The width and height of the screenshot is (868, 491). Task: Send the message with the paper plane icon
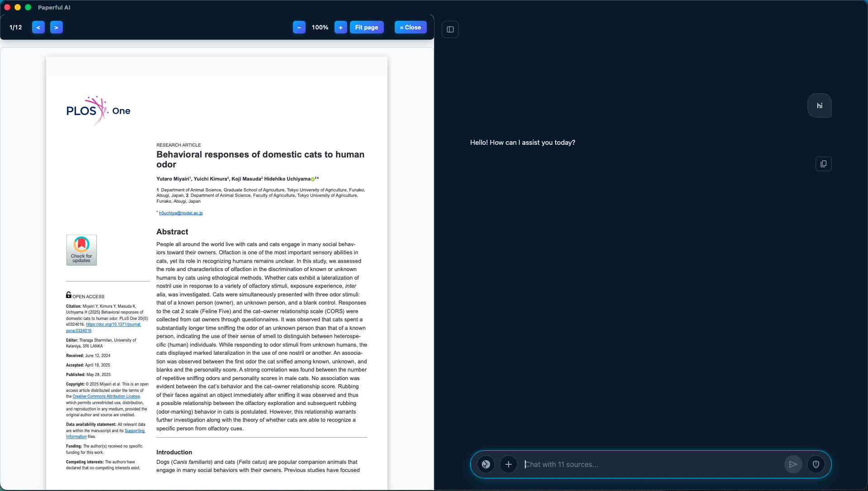pos(793,464)
